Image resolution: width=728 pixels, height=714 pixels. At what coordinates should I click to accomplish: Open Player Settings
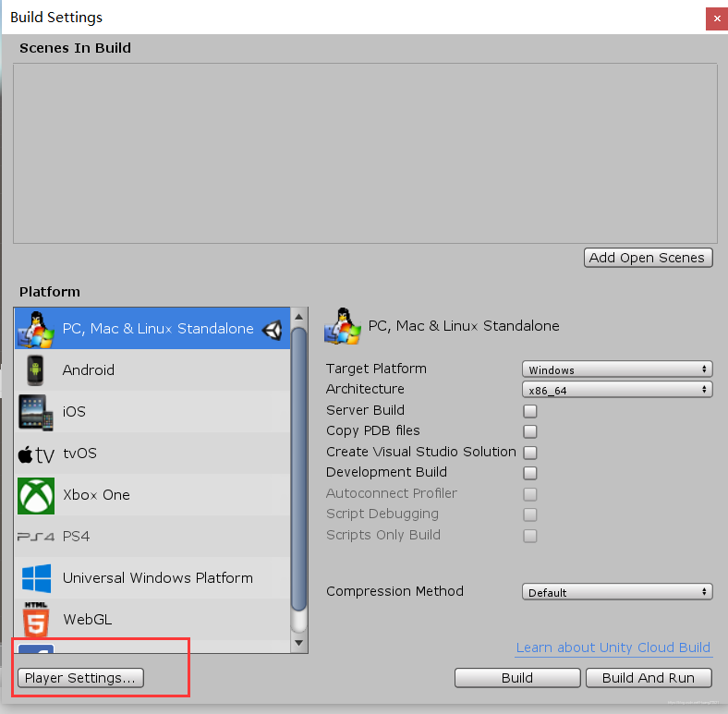[x=80, y=678]
